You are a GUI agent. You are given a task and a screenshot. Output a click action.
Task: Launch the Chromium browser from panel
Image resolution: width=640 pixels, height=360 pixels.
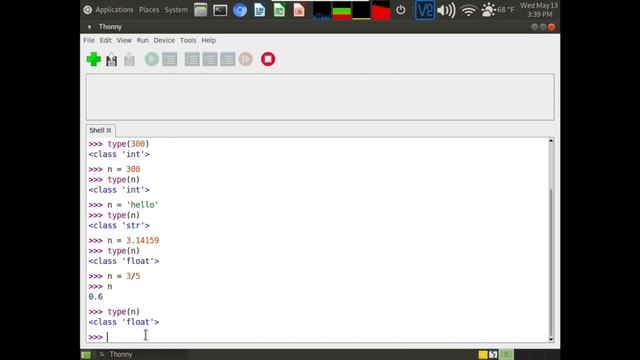[x=240, y=10]
